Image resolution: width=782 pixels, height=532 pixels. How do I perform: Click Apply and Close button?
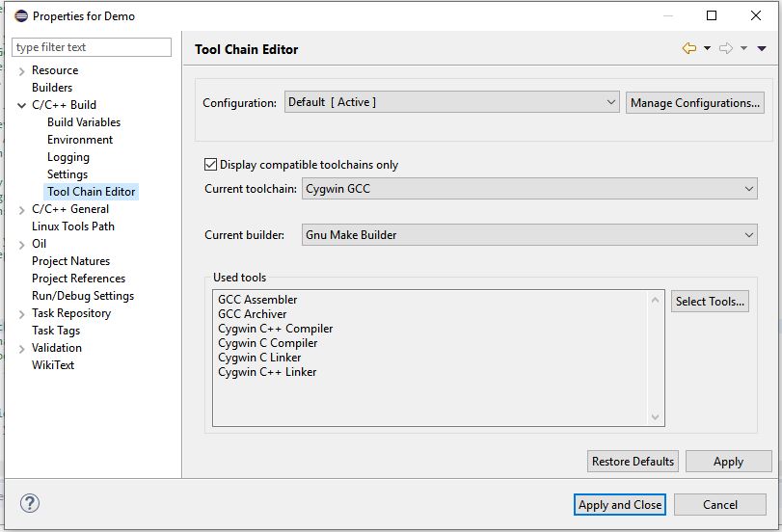[620, 505]
